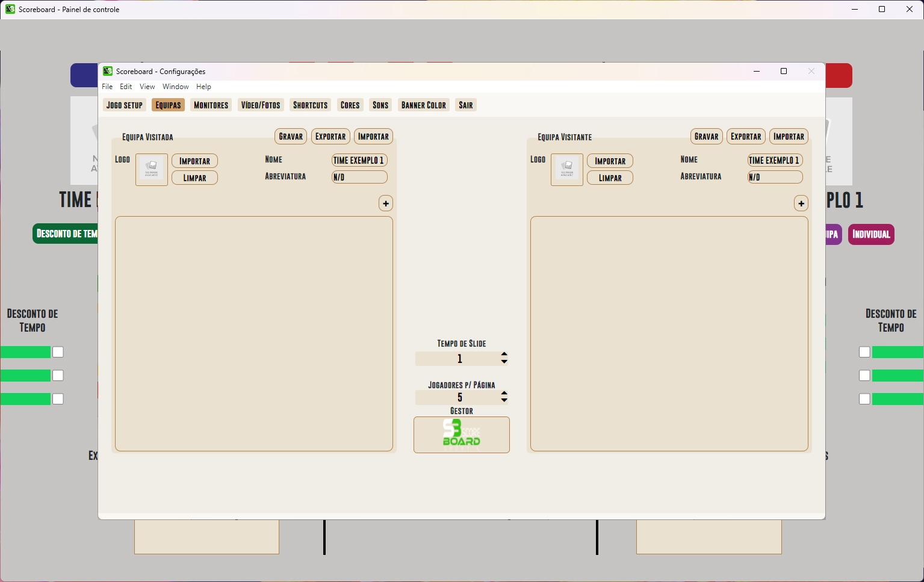Open the Gestor Scoreboard logo button
The height and width of the screenshot is (582, 924).
(462, 435)
